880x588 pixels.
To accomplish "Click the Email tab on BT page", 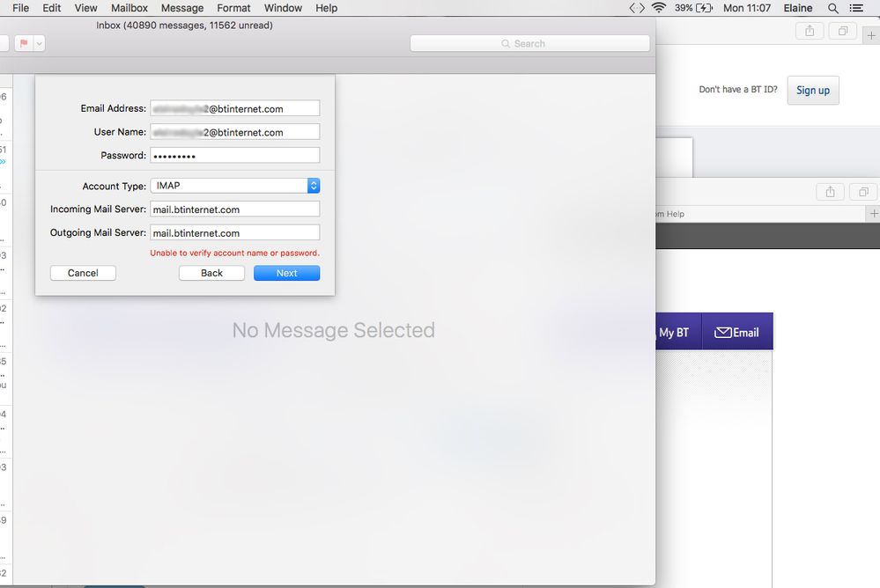I will [737, 332].
